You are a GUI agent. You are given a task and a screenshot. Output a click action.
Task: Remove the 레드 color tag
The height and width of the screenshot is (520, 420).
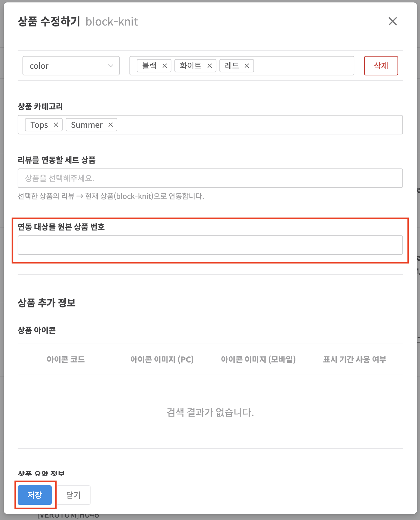[x=247, y=66]
